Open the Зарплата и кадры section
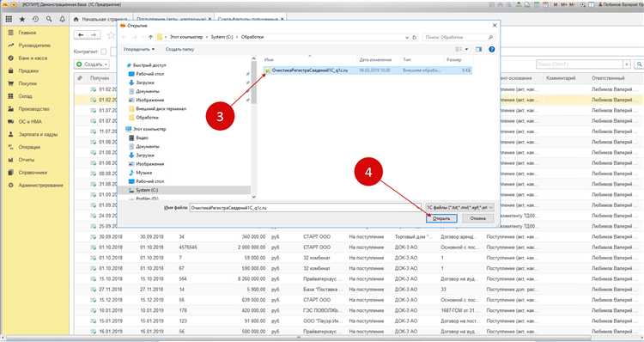 tap(38, 134)
